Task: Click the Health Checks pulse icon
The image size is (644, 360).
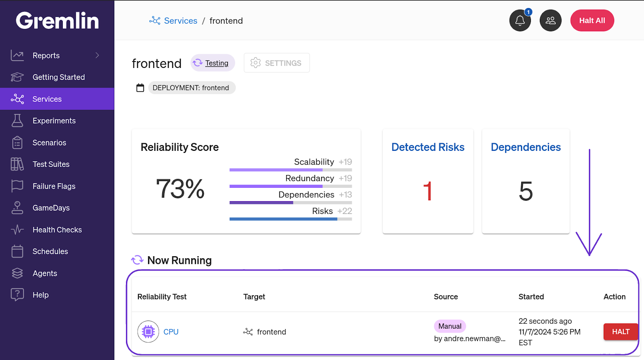Action: point(17,230)
